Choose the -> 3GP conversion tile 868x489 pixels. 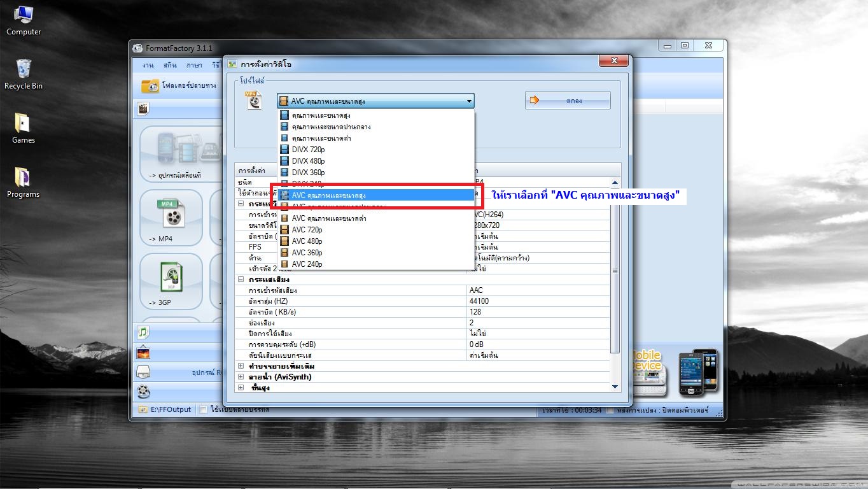171,281
